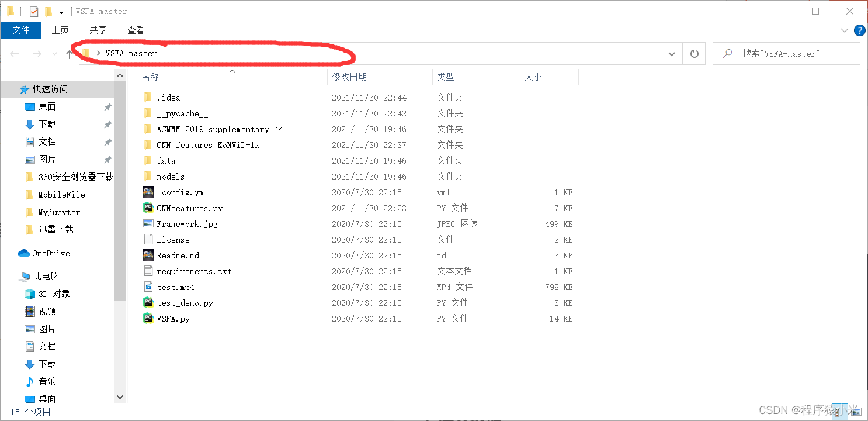Open the 360安全浏览器下载 folder

(x=76, y=177)
